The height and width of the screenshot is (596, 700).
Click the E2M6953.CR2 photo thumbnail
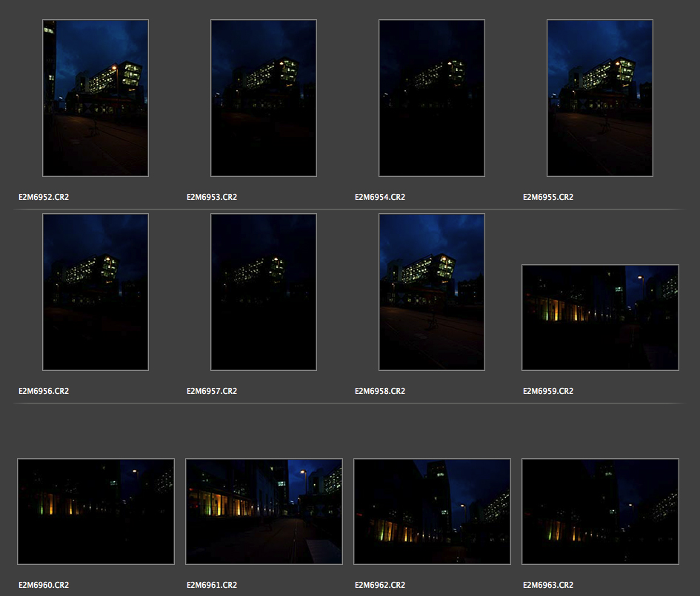coord(264,98)
